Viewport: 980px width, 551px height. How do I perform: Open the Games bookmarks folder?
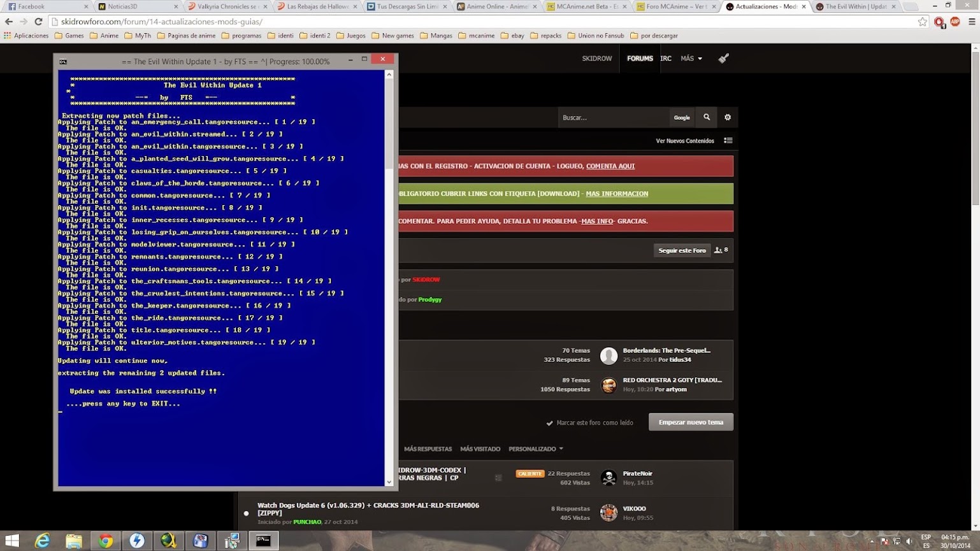(69, 36)
